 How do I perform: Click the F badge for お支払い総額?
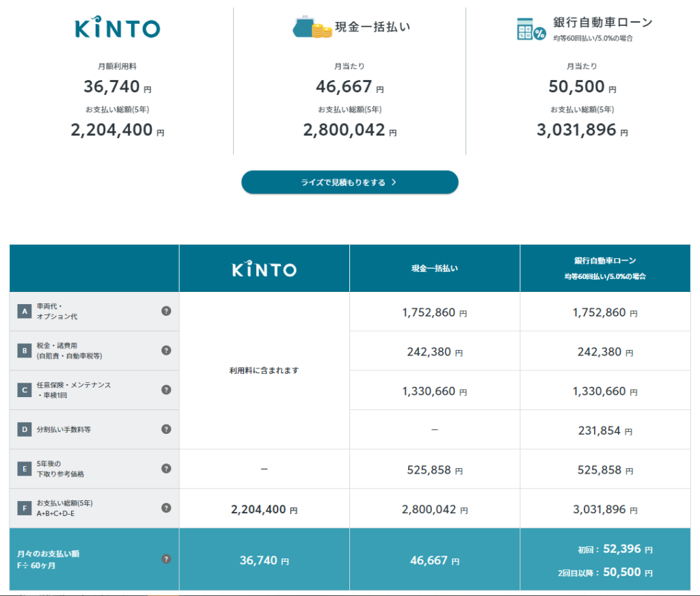click(25, 508)
